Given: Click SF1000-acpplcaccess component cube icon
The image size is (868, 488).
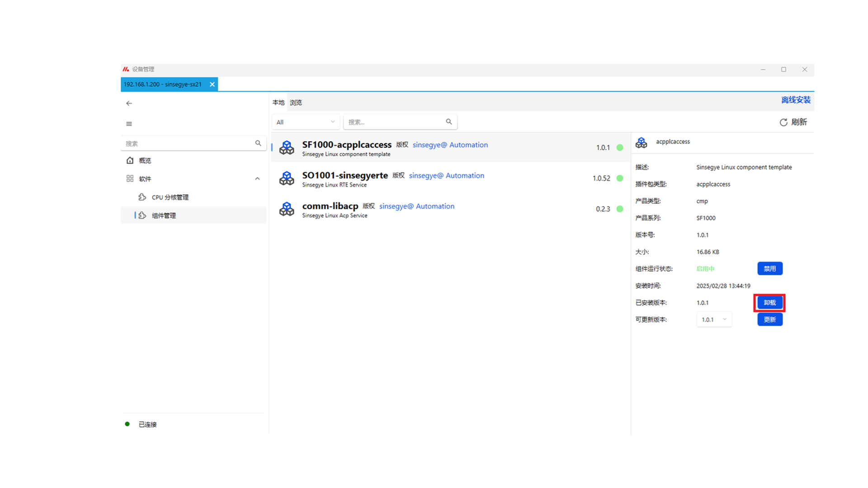Looking at the screenshot, I should [287, 148].
